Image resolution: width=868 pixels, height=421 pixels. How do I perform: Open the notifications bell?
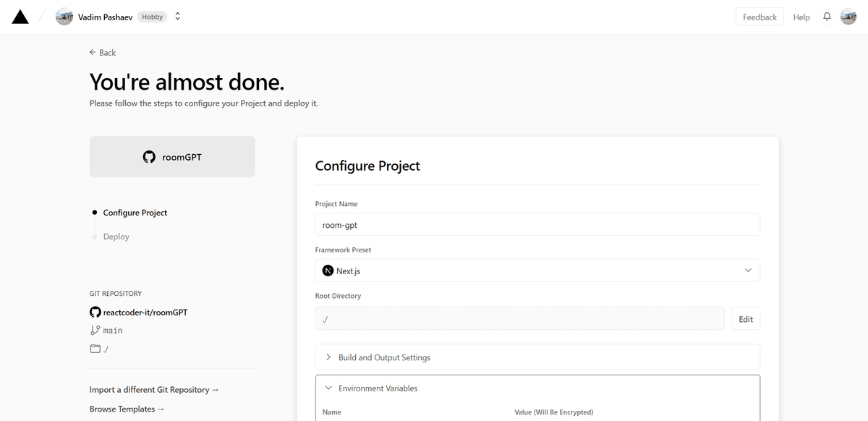827,17
